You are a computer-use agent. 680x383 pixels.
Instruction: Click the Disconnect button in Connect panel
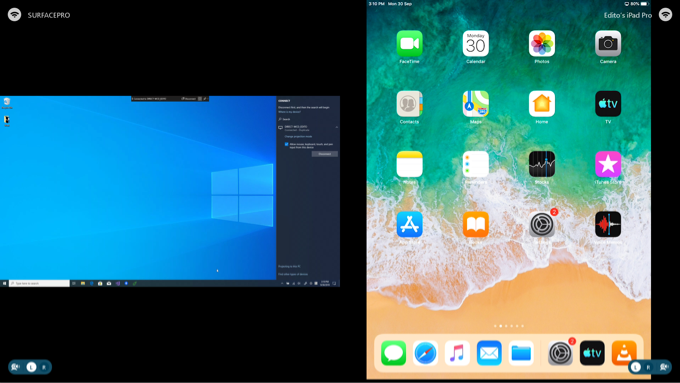click(x=324, y=154)
